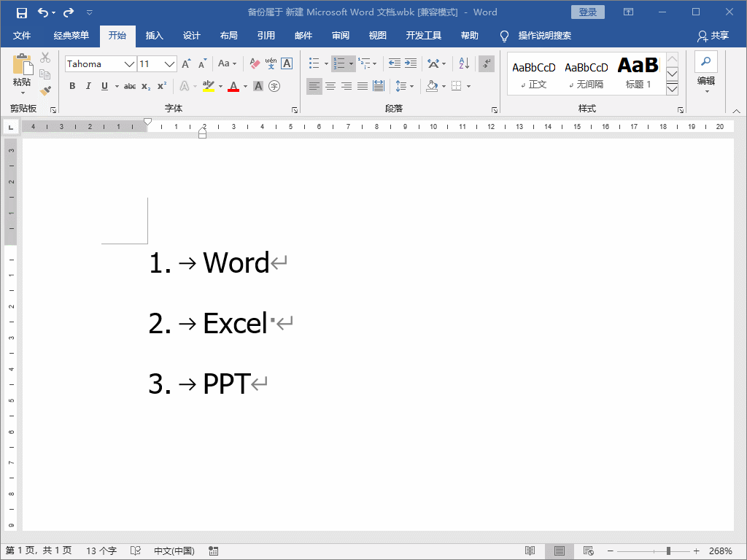This screenshot has width=747, height=560.
Task: Toggle character shading
Action: [x=258, y=86]
